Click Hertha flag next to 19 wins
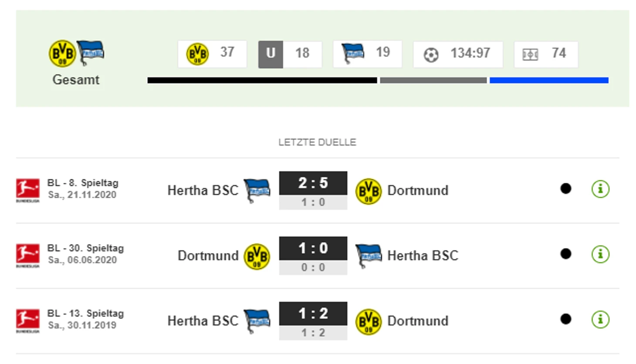Image resolution: width=636 pixels, height=364 pixels. [x=353, y=53]
